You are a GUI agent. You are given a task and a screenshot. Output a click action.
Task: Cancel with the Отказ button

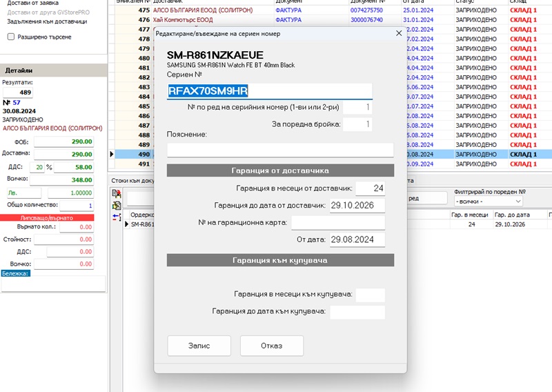click(x=271, y=346)
